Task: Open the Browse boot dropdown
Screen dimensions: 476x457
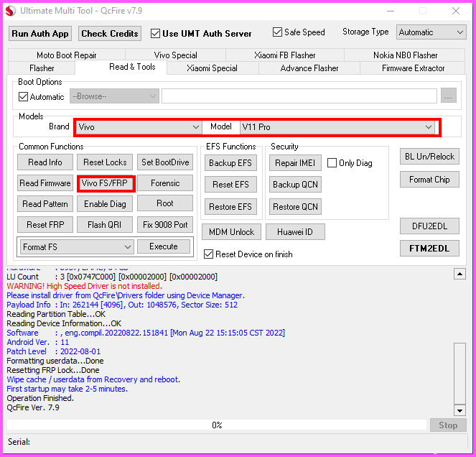Action: click(x=114, y=96)
